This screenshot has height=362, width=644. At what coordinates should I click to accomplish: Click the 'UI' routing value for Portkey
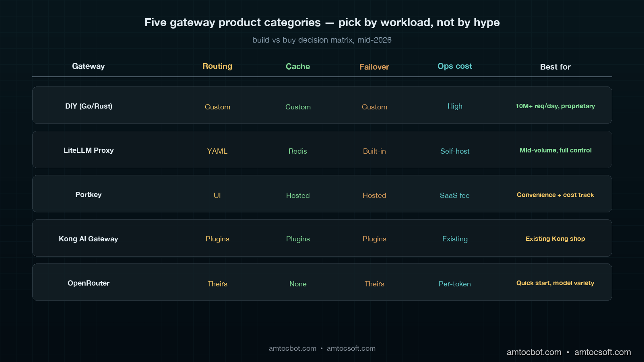217,195
